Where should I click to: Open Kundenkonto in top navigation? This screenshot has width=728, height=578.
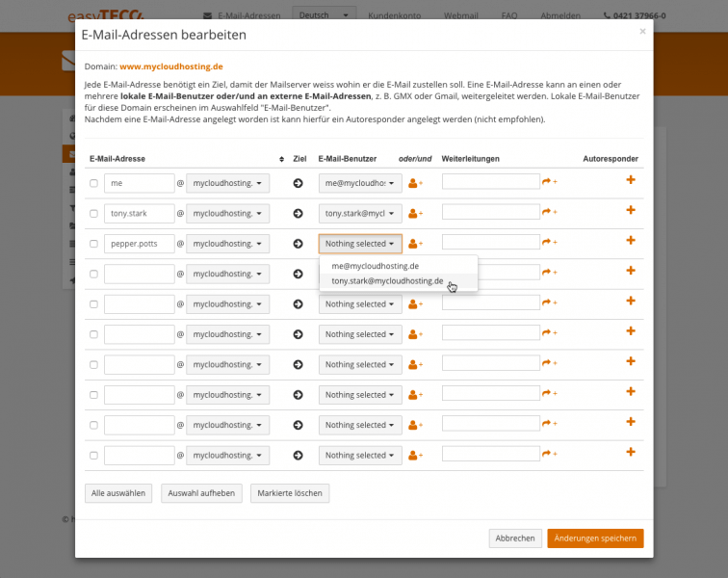(x=394, y=15)
